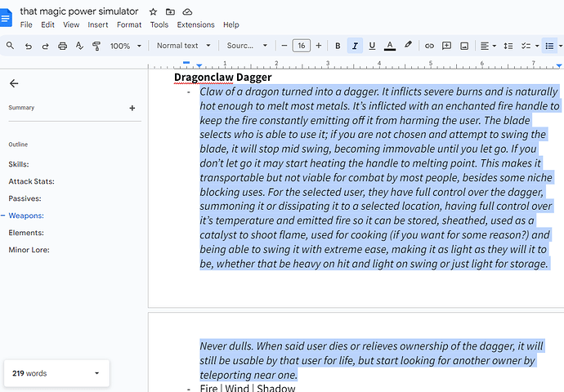Open the 100% zoom dropdown
Screen dimensions: 564x392
point(126,46)
